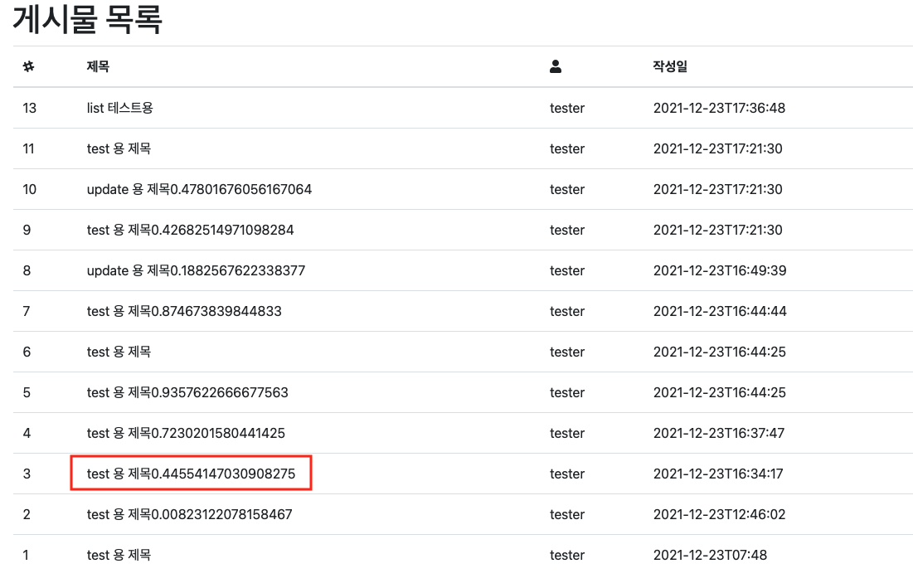Click tester author in post 5 row

pos(567,392)
